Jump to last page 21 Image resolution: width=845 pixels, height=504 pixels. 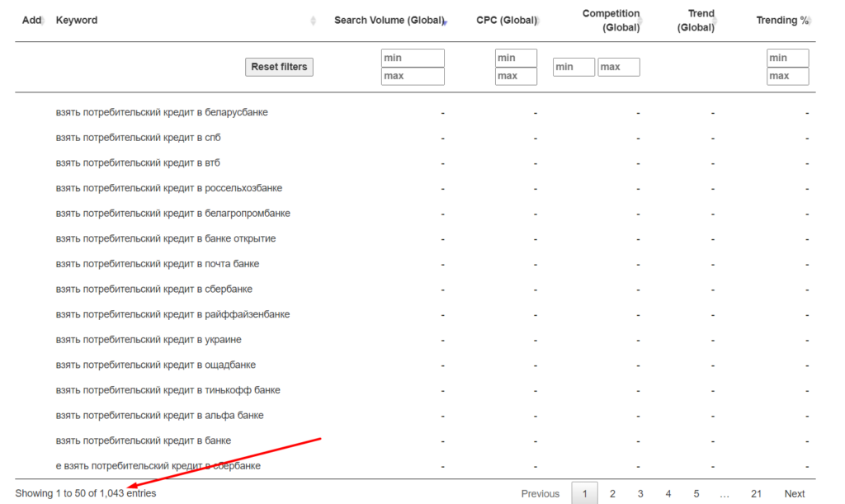pyautogui.click(x=756, y=493)
